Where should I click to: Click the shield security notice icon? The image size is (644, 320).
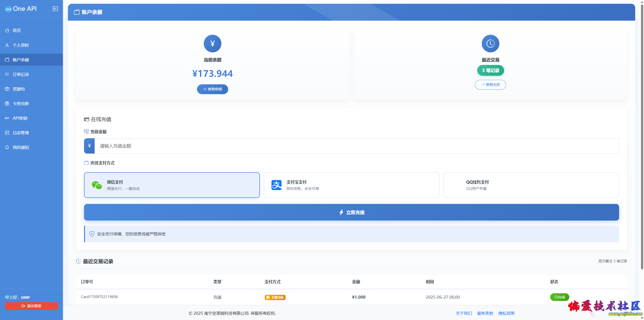point(92,234)
